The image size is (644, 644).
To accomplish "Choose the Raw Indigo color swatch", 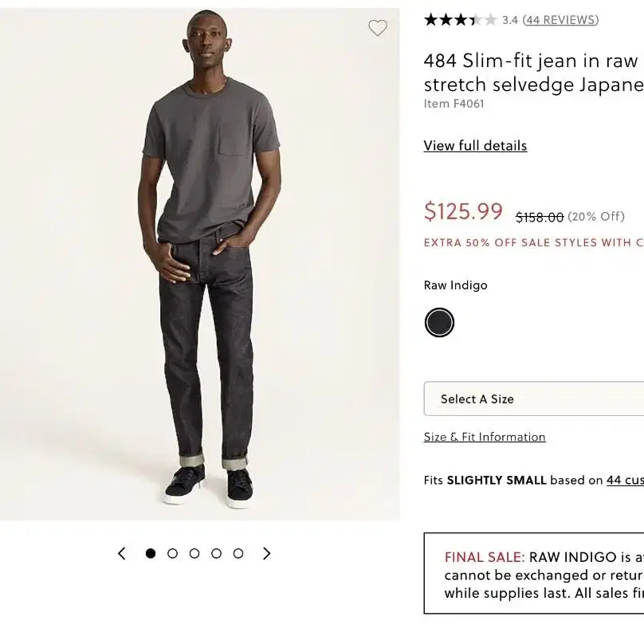I will [439, 323].
